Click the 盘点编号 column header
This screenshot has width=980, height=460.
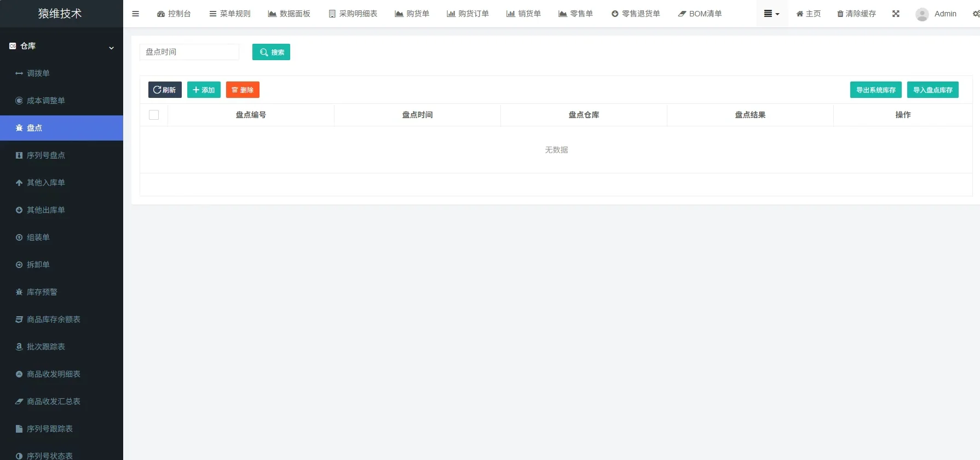point(251,115)
